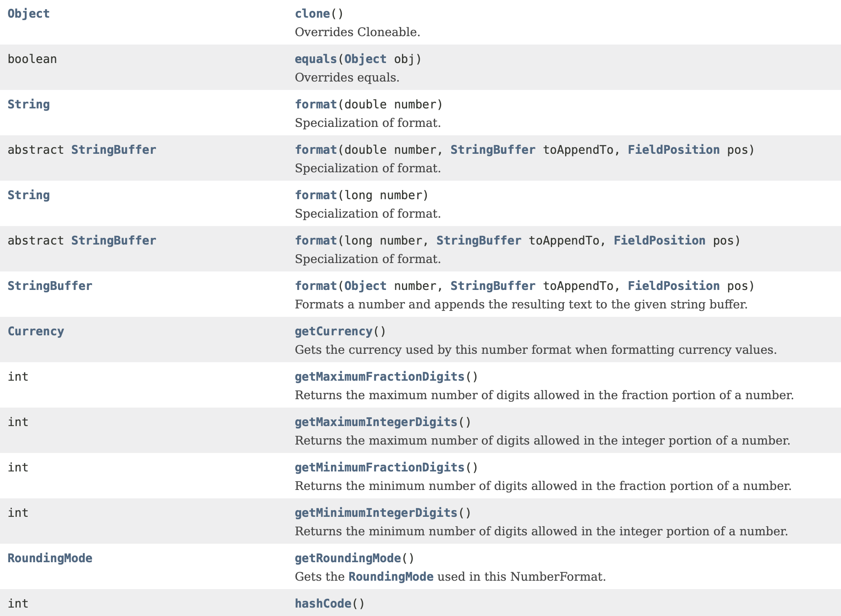The image size is (841, 616).
Task: Open getMinimumIntegerDigits() method link
Action: coord(376,513)
